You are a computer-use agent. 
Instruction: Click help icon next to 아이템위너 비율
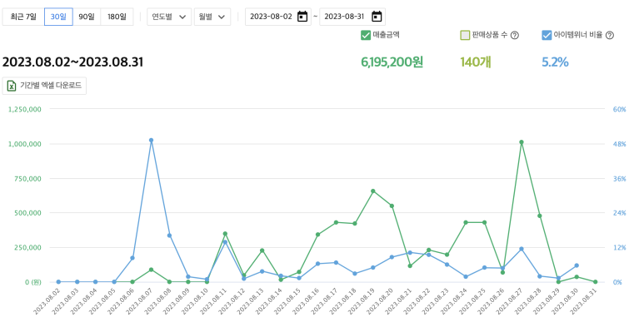(610, 35)
